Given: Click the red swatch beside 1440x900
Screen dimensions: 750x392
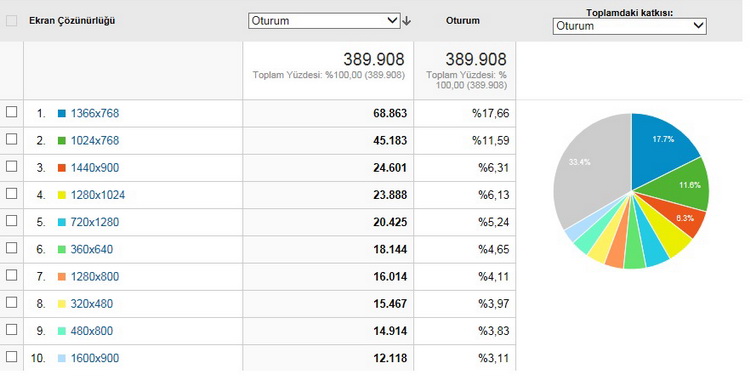Looking at the screenshot, I should pos(62,168).
